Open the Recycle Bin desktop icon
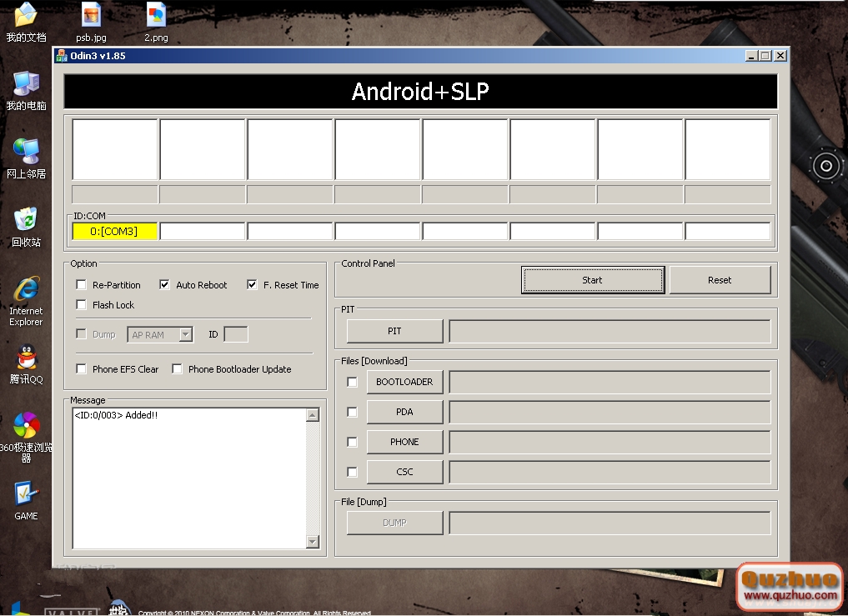The image size is (848, 616). pos(26,221)
